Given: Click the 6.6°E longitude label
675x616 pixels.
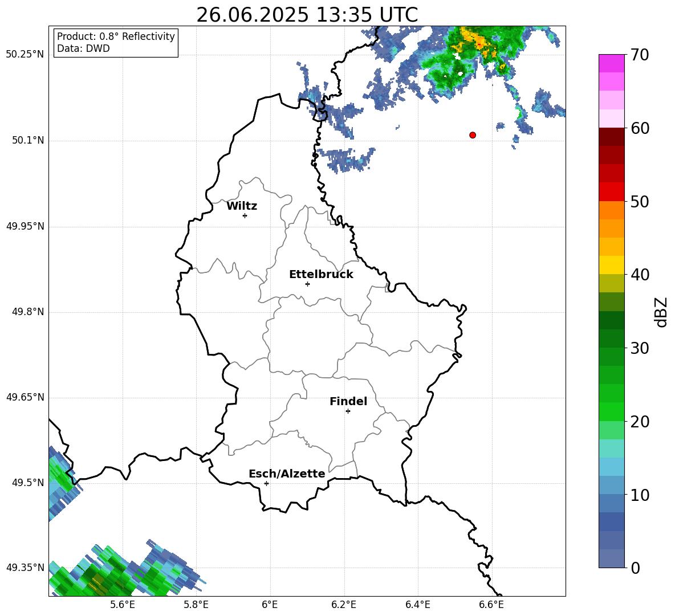Looking at the screenshot, I should [x=491, y=605].
